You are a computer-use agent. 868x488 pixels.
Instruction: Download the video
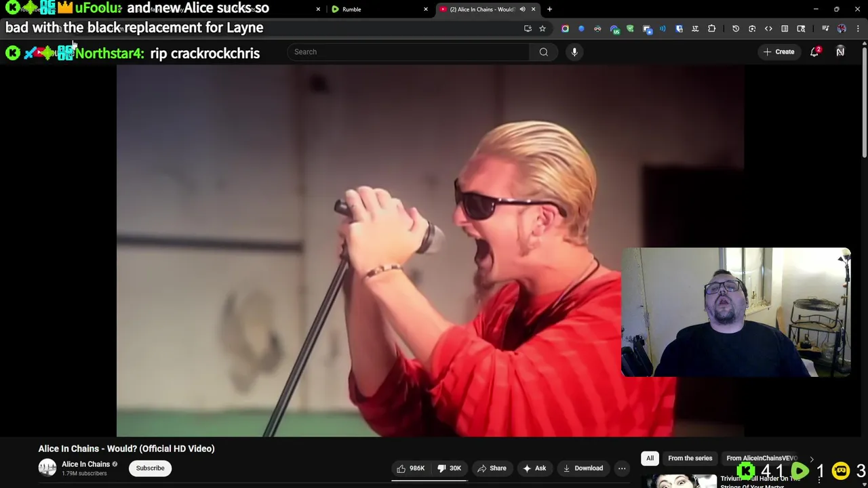click(583, 468)
